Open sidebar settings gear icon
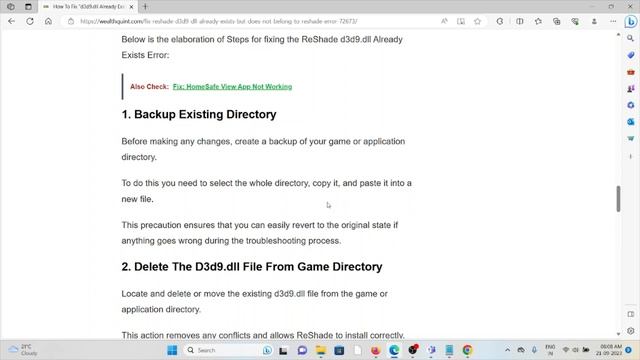Image resolution: width=640 pixels, height=360 pixels. (x=631, y=331)
